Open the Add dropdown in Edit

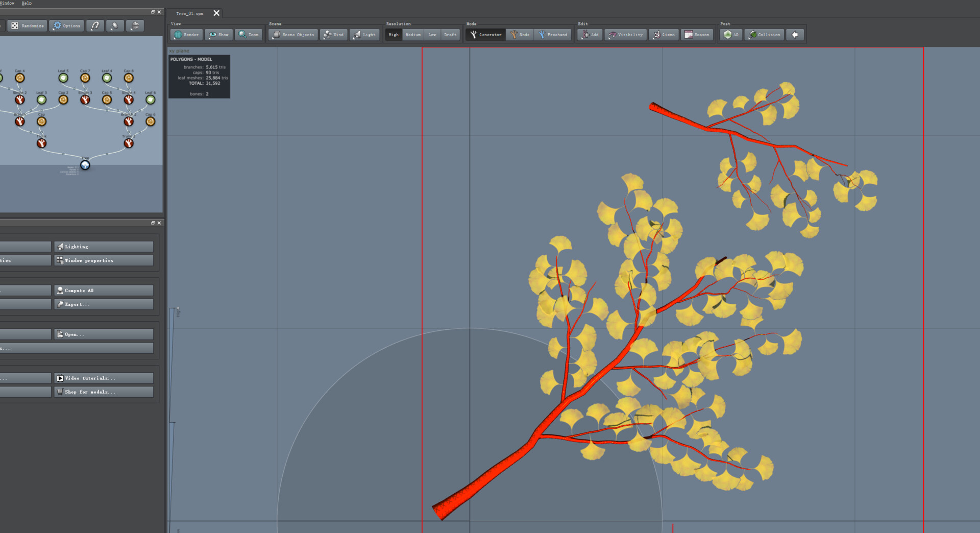(590, 35)
